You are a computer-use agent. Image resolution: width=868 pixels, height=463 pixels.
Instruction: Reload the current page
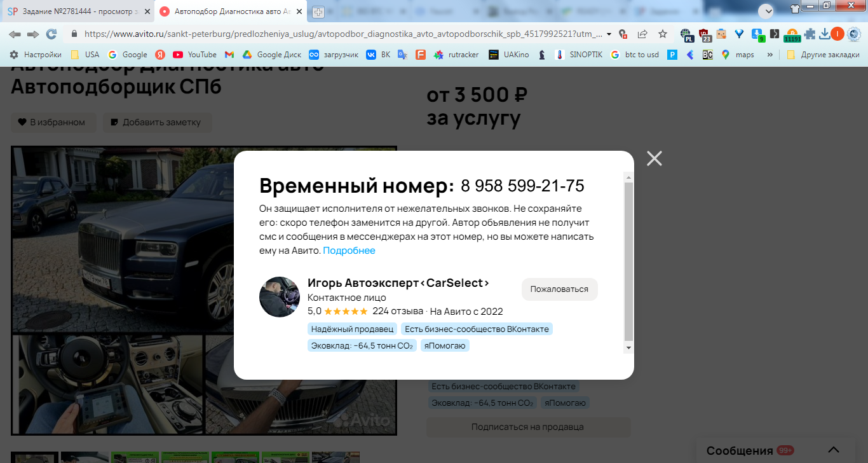point(51,34)
